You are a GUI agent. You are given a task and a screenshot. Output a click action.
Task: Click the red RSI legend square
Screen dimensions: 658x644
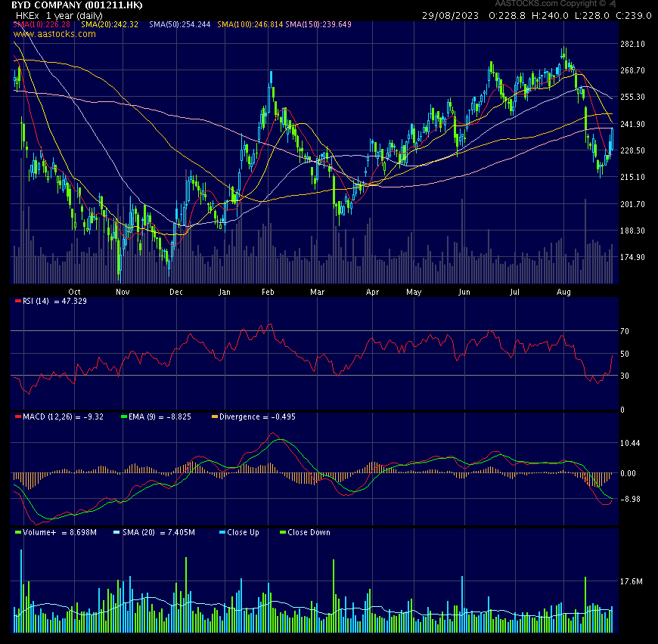pos(17,301)
